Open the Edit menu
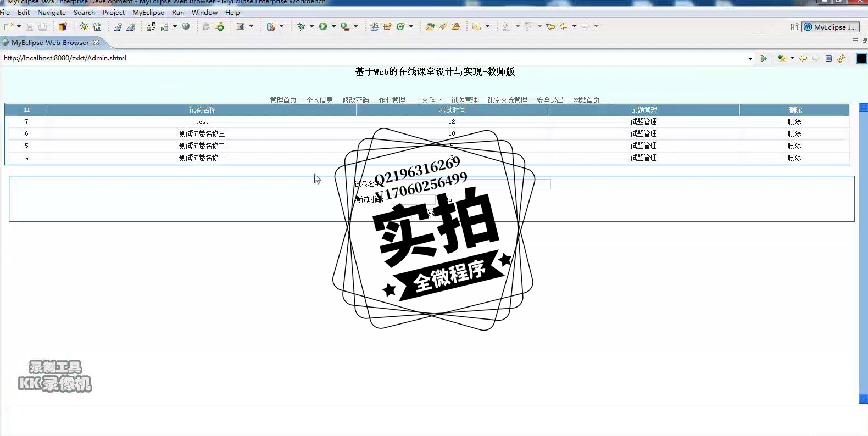The height and width of the screenshot is (436, 868). 24,12
